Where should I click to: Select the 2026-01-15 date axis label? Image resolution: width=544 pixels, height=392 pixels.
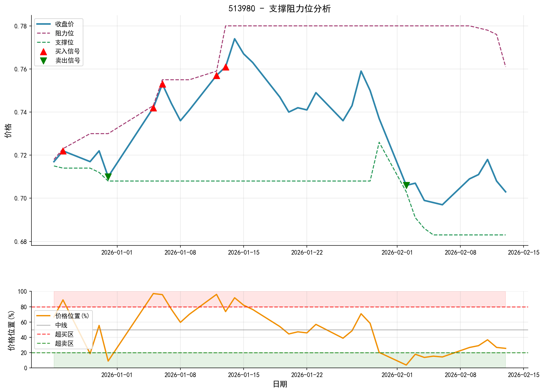pyautogui.click(x=244, y=252)
